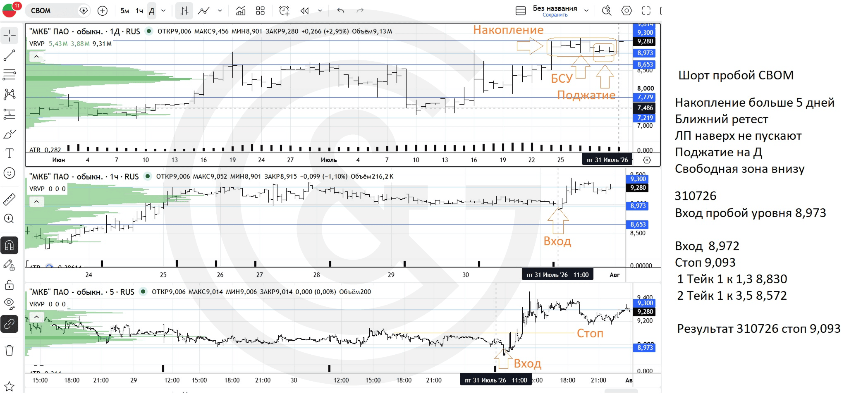Click the 5-minute chart symbol title
This screenshot has width=868, height=394.
(x=82, y=292)
